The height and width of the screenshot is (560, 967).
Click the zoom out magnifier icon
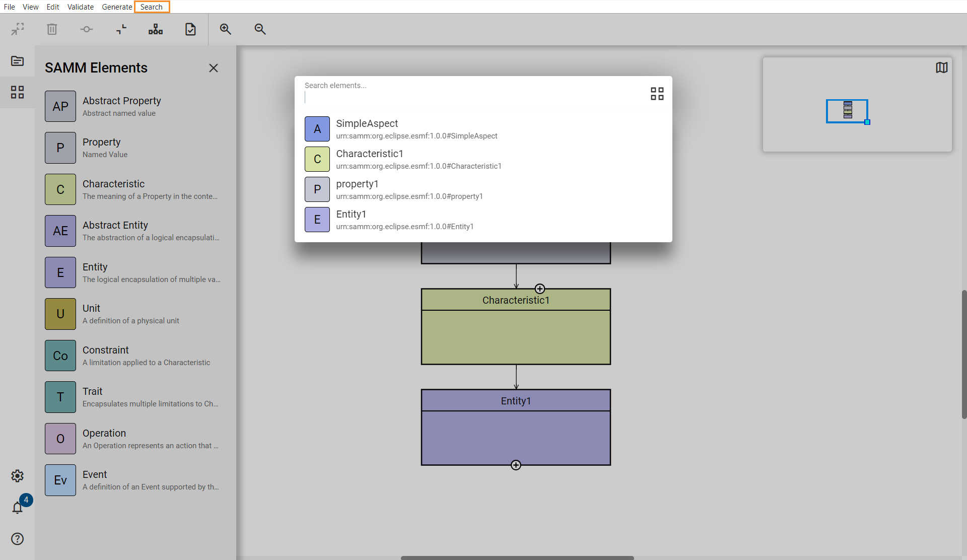click(260, 29)
